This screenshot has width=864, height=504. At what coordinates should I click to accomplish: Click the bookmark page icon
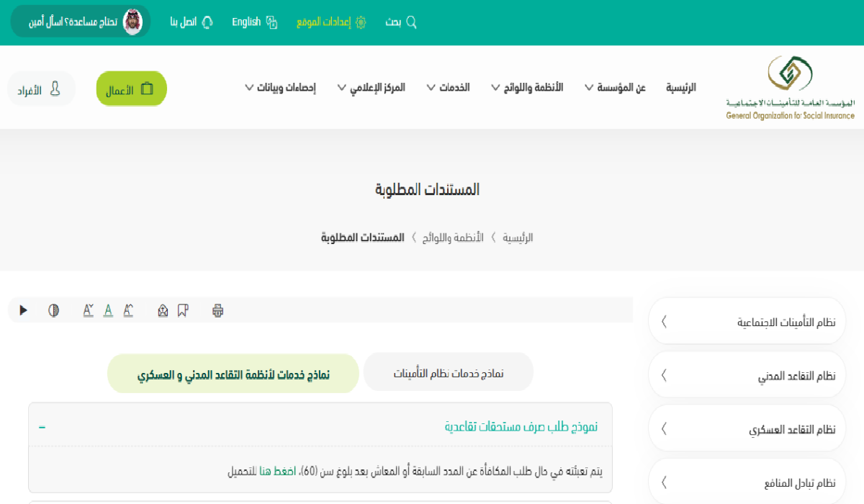tap(183, 310)
